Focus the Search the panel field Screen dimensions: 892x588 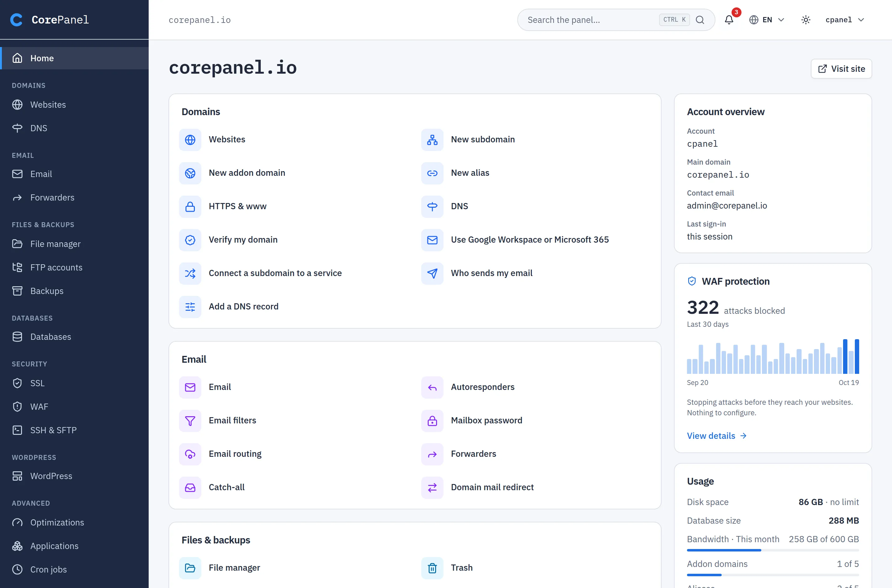[x=616, y=20]
